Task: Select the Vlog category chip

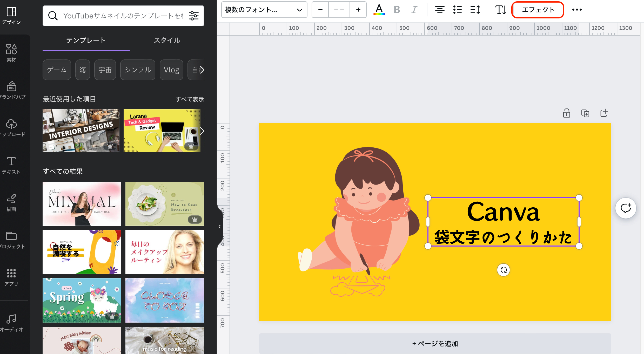Action: click(171, 70)
